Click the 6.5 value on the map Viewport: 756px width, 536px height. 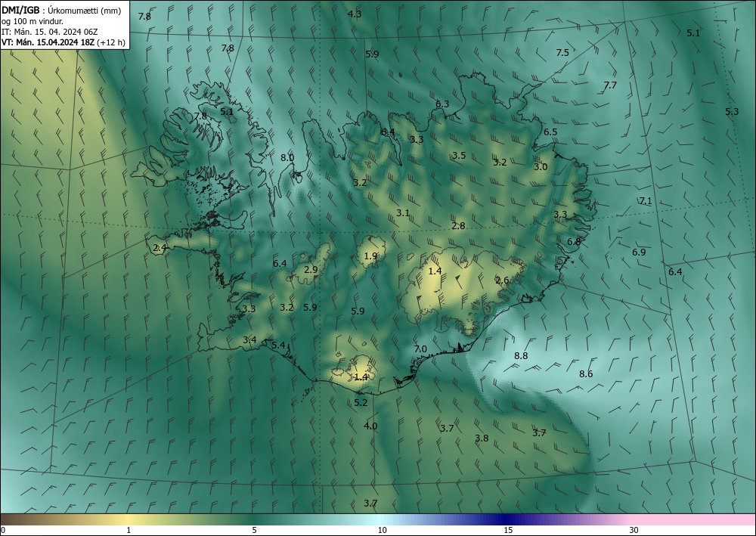coord(550,132)
